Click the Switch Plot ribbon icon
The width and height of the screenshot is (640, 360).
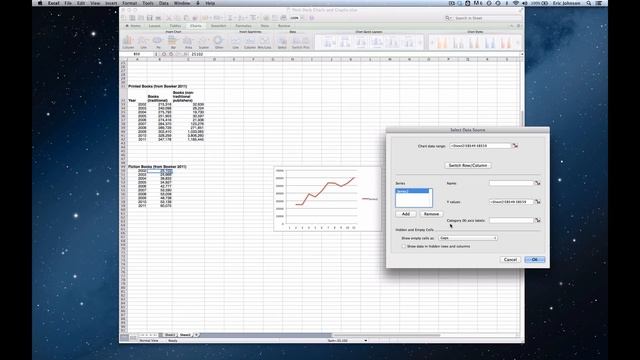300,42
